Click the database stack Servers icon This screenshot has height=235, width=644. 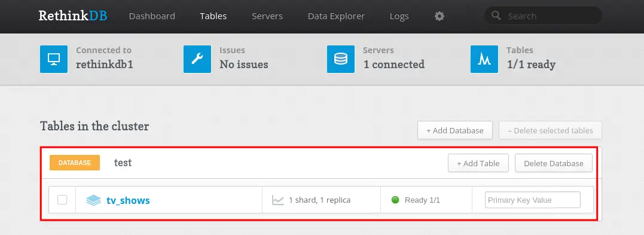[340, 59]
